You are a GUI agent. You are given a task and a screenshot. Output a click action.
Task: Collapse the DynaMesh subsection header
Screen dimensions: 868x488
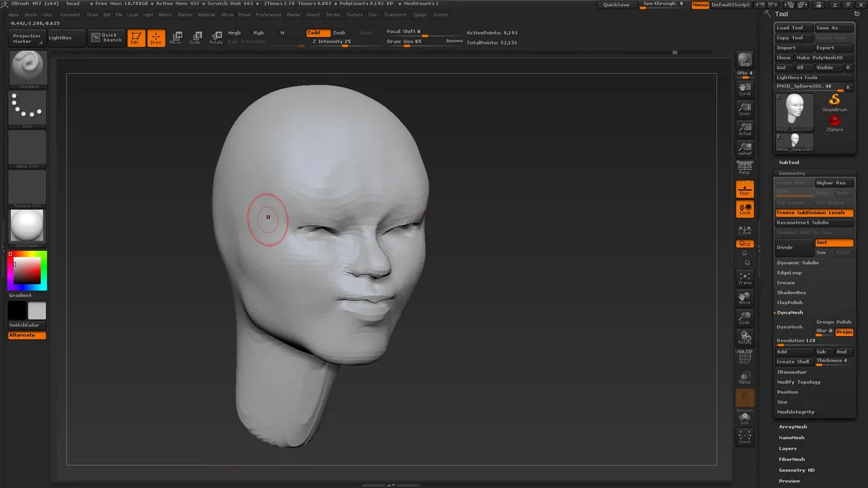(789, 313)
